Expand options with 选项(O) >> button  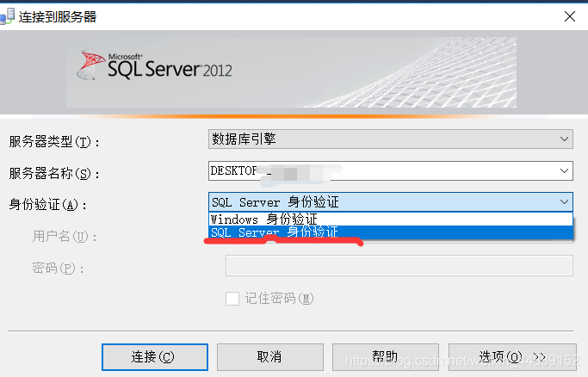click(x=512, y=356)
